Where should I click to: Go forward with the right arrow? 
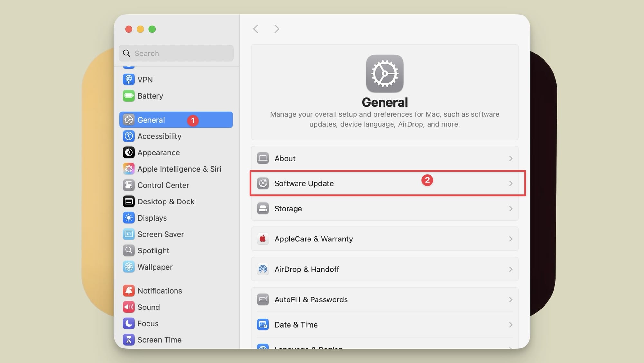click(277, 29)
